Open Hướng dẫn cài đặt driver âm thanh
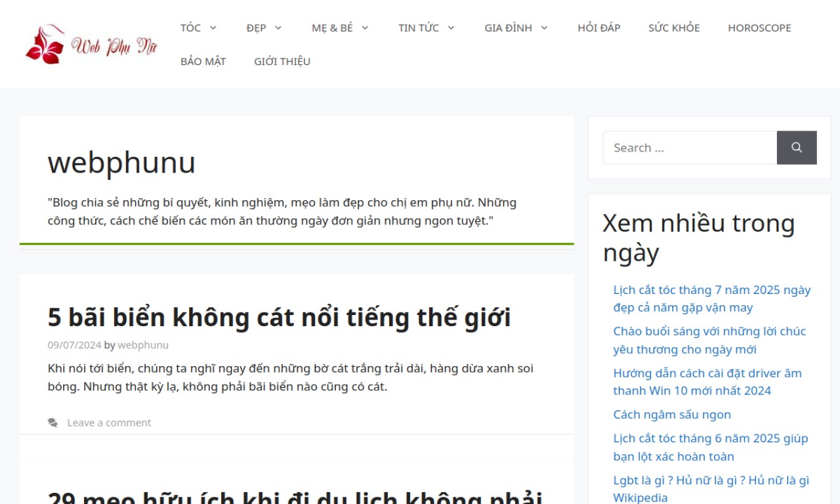 point(707,382)
